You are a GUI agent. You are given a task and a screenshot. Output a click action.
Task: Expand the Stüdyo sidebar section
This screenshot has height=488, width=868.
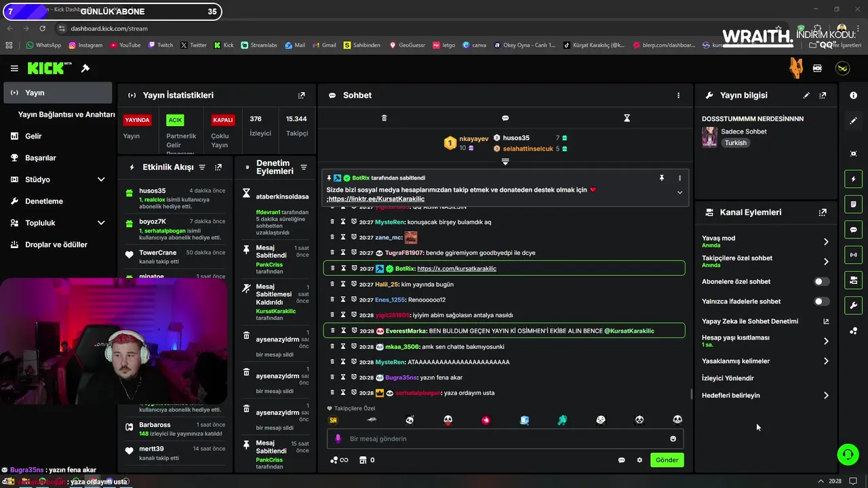101,180
